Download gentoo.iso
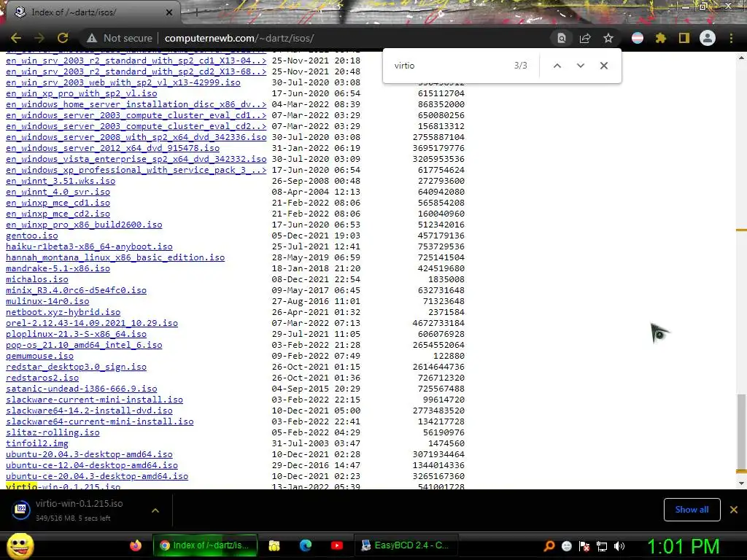 (32, 236)
